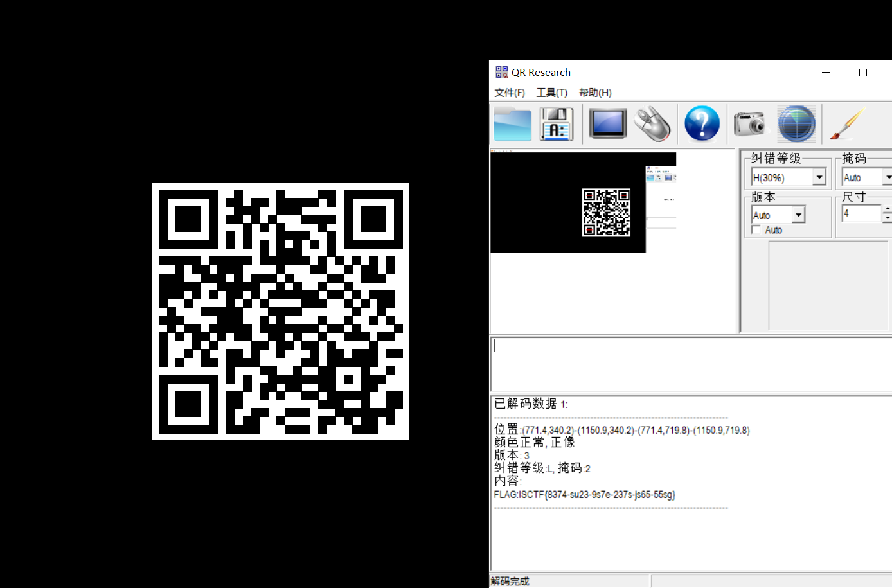The image size is (892, 588).
Task: Click the 尺寸 value field showing 4
Action: (x=861, y=213)
